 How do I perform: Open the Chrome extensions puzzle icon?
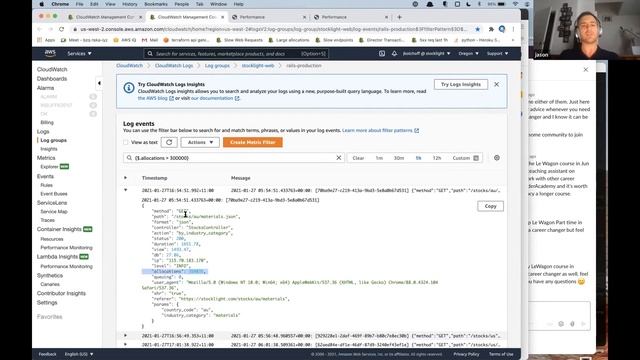tap(491, 29)
